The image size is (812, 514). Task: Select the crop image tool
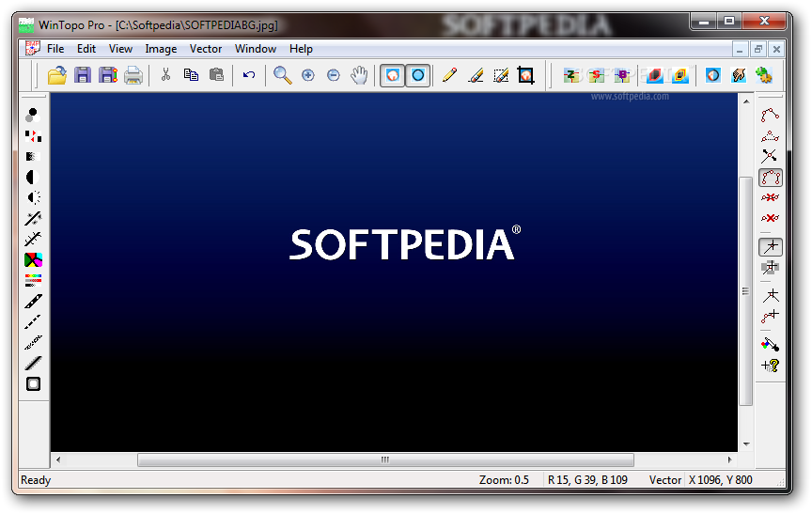(525, 75)
